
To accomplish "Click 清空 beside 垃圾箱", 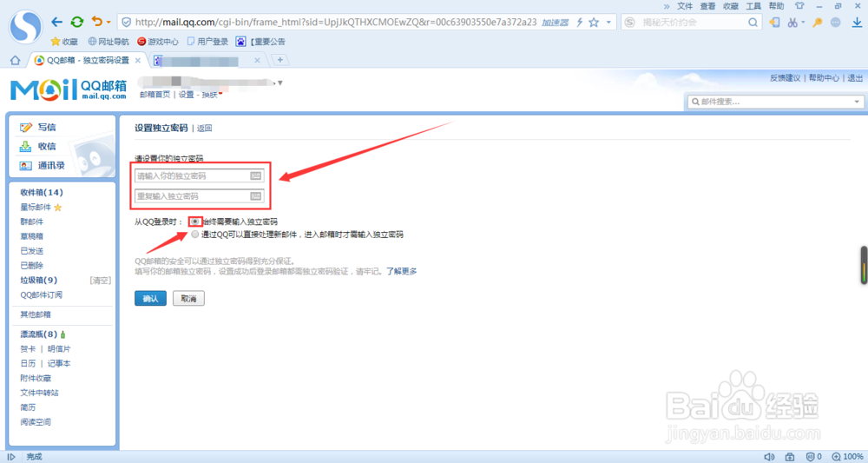I will 100,281.
